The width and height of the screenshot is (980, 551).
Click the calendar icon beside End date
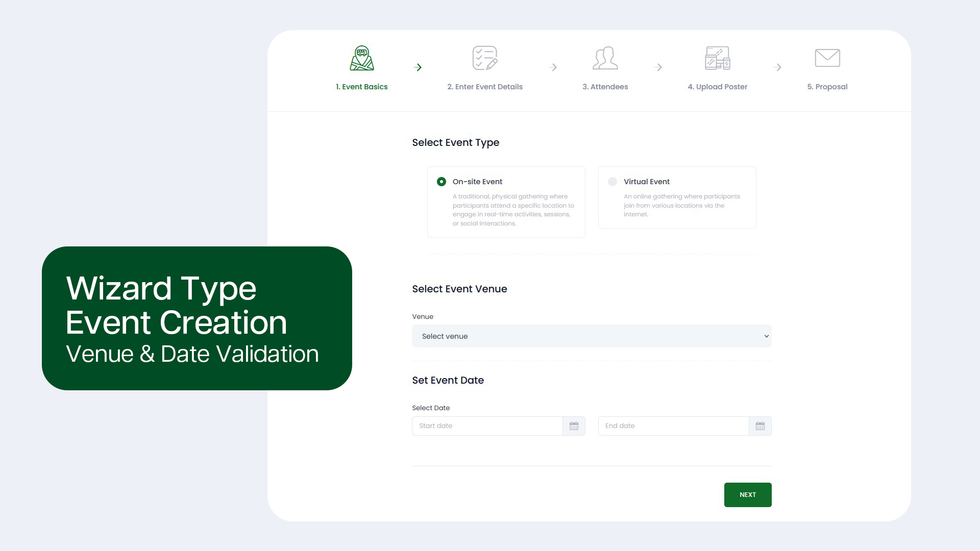click(760, 426)
